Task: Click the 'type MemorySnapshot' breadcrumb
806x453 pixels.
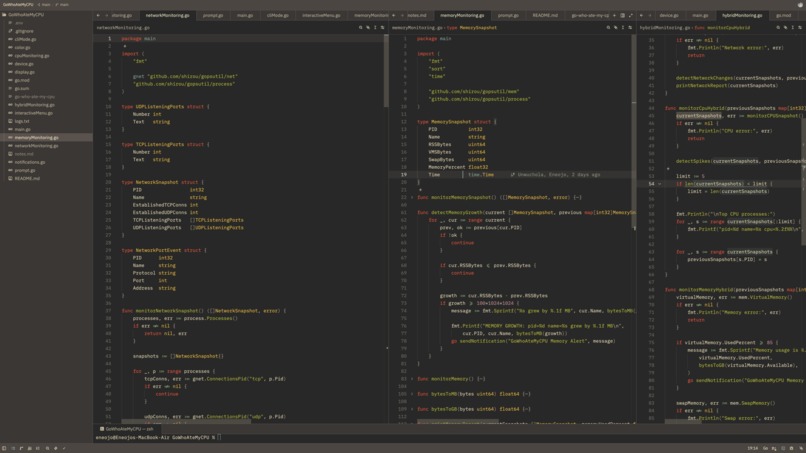Action: pos(472,28)
